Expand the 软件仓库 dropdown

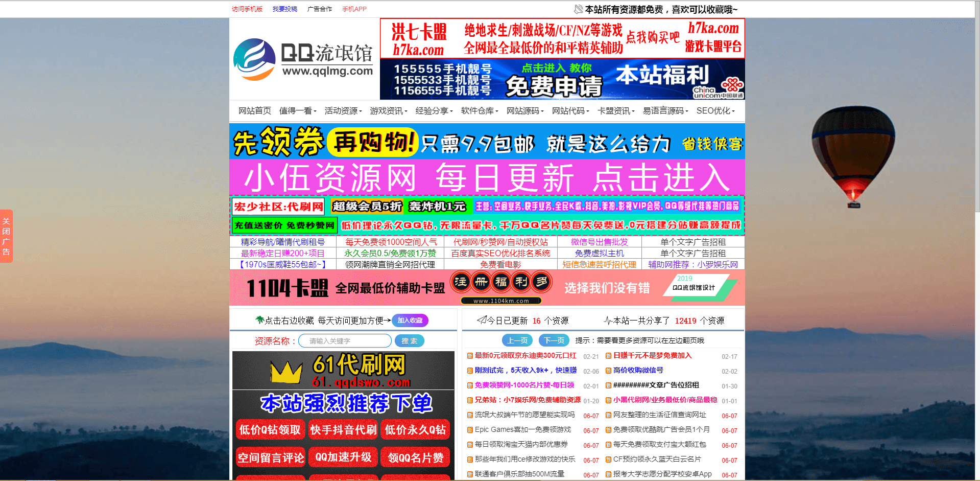click(x=478, y=111)
